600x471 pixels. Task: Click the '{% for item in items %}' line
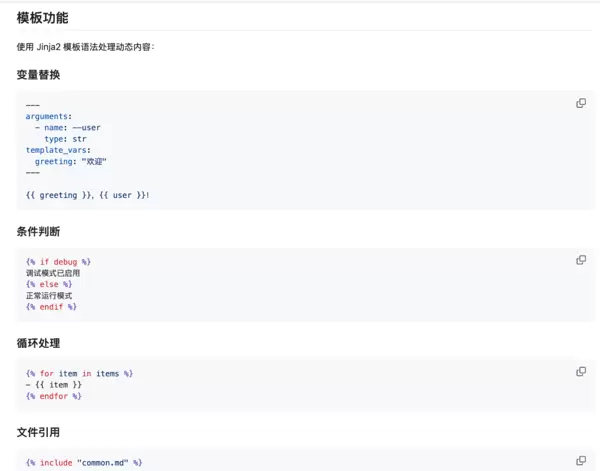(79, 373)
